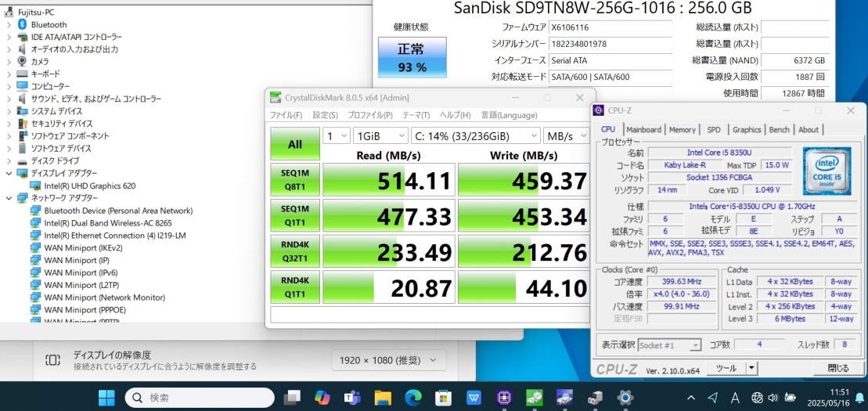Run the RND4K Q1T1 benchmark
The height and width of the screenshot is (411, 868).
point(295,287)
